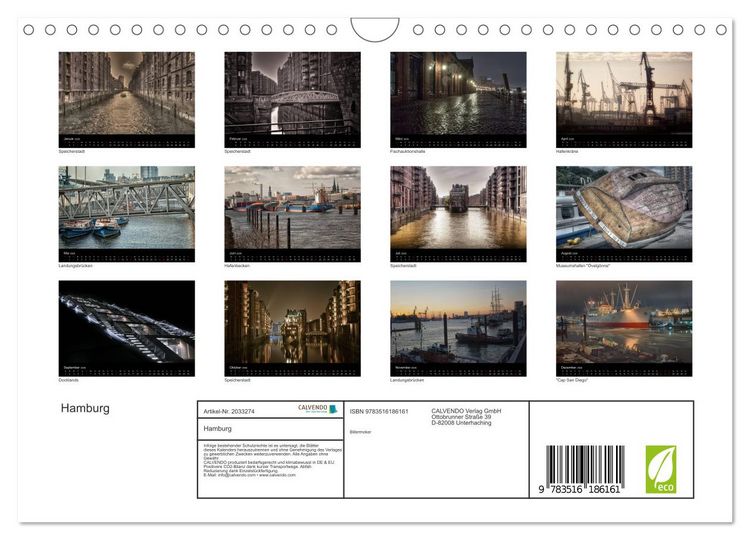The height and width of the screenshot is (540, 750).
Task: Select the 'D-82008 Unterhaching' line
Action: pyautogui.click(x=461, y=423)
